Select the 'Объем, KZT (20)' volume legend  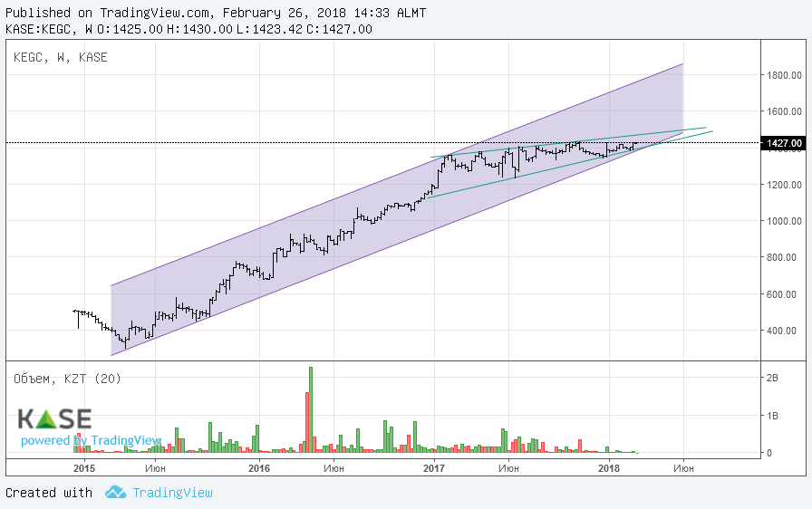pos(67,379)
